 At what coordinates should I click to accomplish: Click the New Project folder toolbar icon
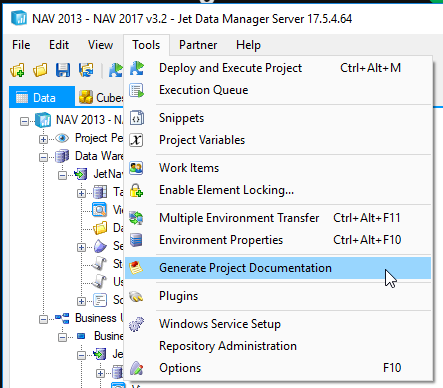click(x=17, y=70)
